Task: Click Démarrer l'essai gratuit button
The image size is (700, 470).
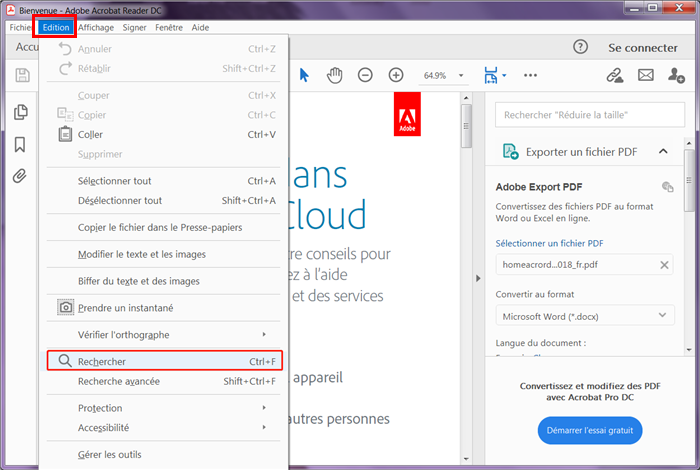Action: click(590, 430)
